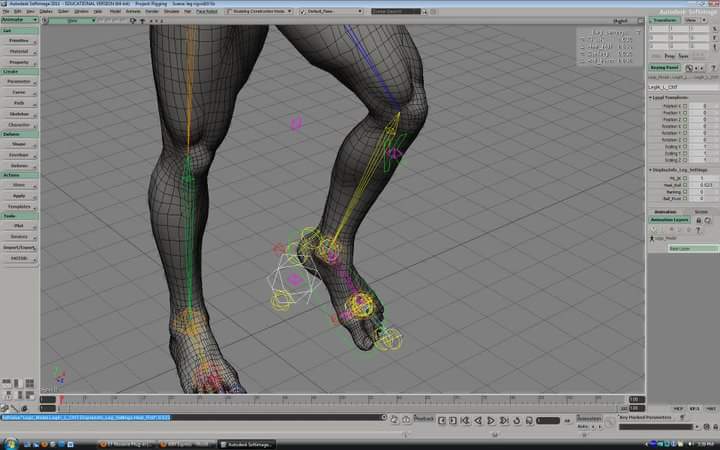Toggle the Scaling X checkbox
The height and width of the screenshot is (450, 720).
[685, 146]
